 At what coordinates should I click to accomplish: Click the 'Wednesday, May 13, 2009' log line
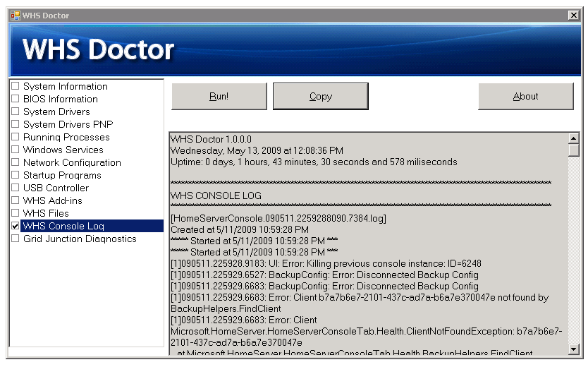coord(257,150)
